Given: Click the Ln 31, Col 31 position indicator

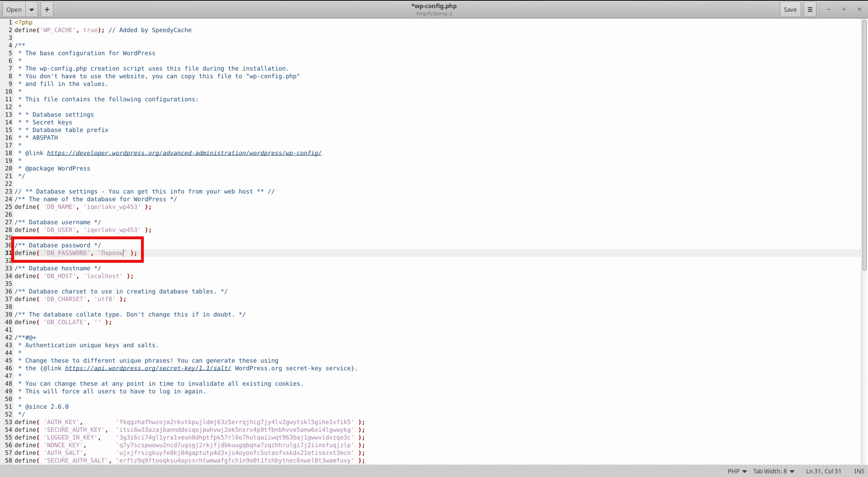Looking at the screenshot, I should click(823, 471).
